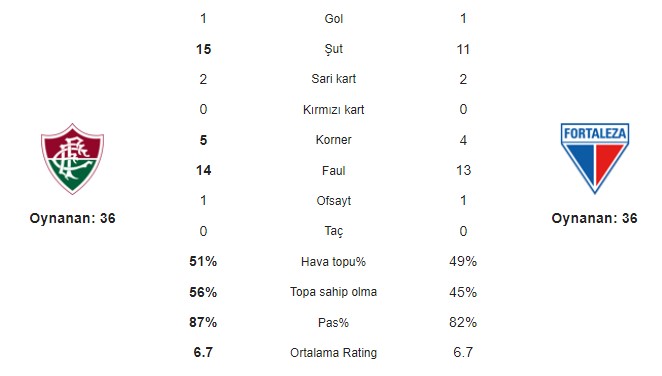
Task: Click the Taç stat label
Action: click(334, 231)
